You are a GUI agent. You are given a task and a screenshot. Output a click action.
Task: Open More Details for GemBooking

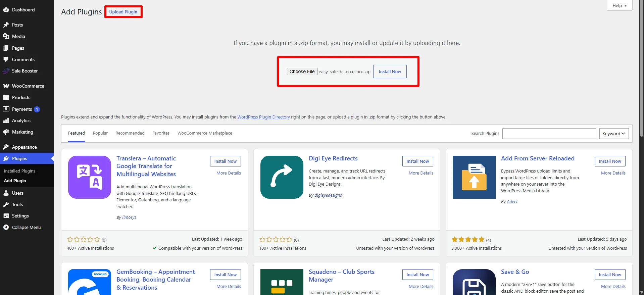pyautogui.click(x=229, y=287)
